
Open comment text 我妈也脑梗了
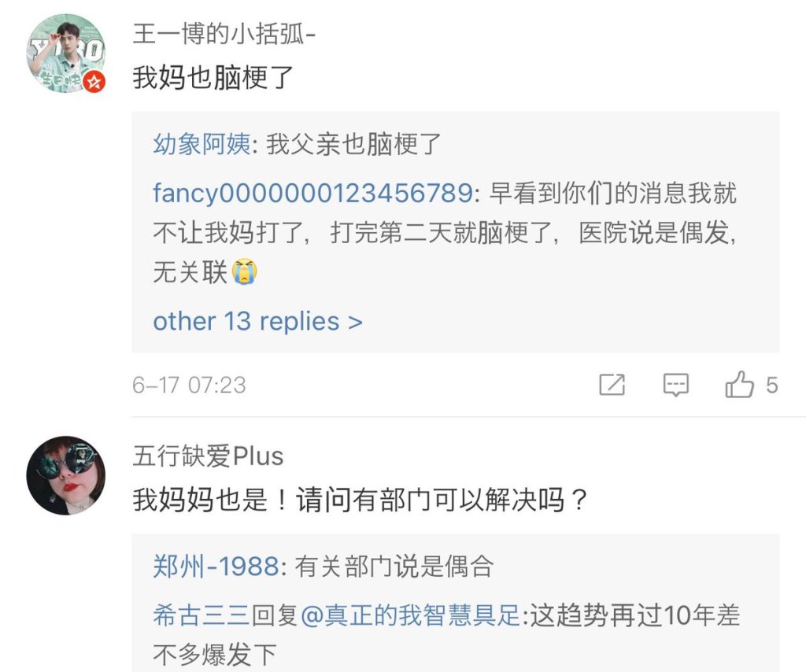pyautogui.click(x=213, y=77)
